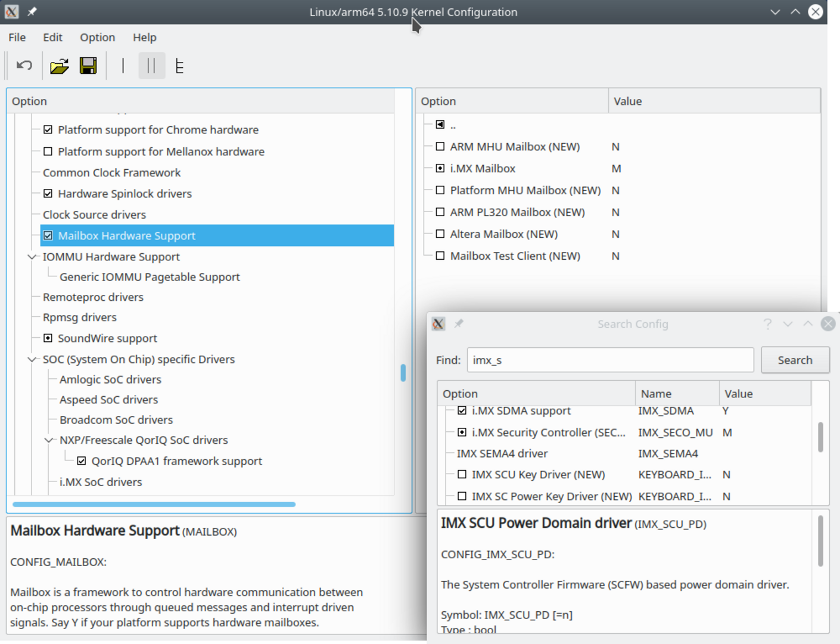Check the Mailbox Test Client option
840x644 pixels.
[x=440, y=256]
